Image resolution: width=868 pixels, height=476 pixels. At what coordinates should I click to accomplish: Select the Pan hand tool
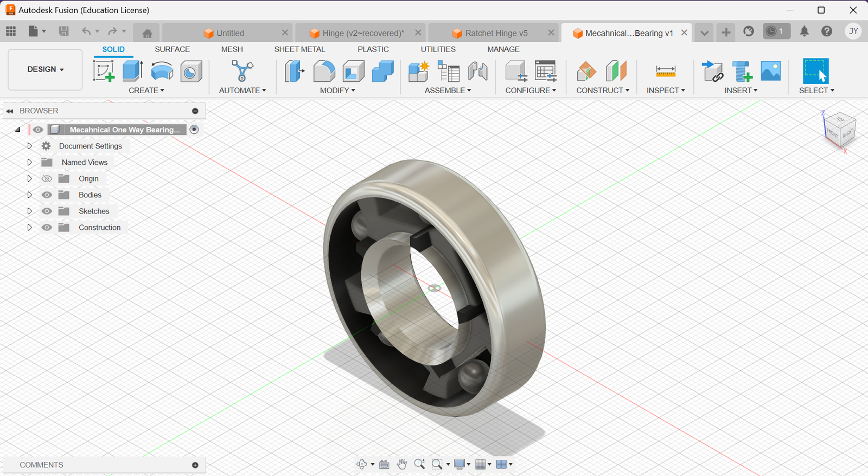[401, 464]
